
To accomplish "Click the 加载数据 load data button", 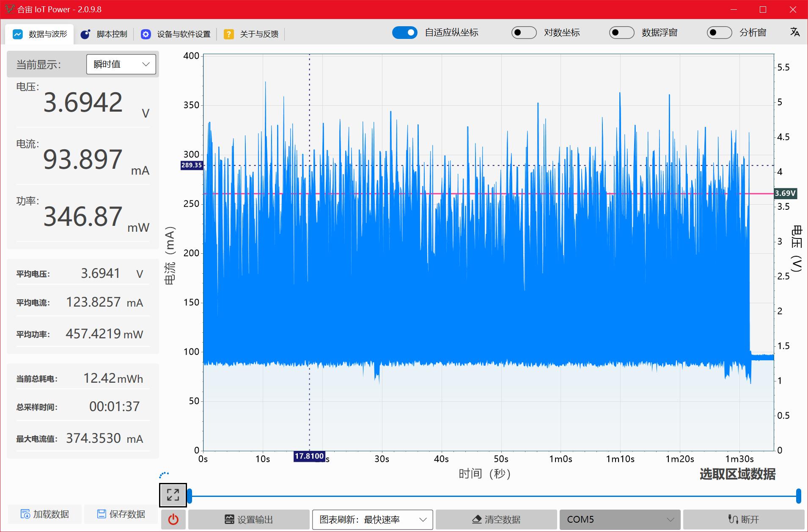I will point(44,514).
